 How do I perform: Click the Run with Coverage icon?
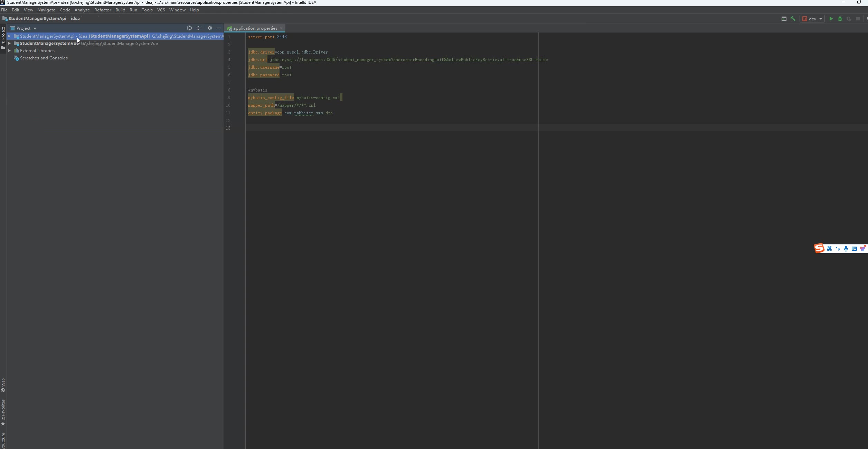(x=849, y=19)
